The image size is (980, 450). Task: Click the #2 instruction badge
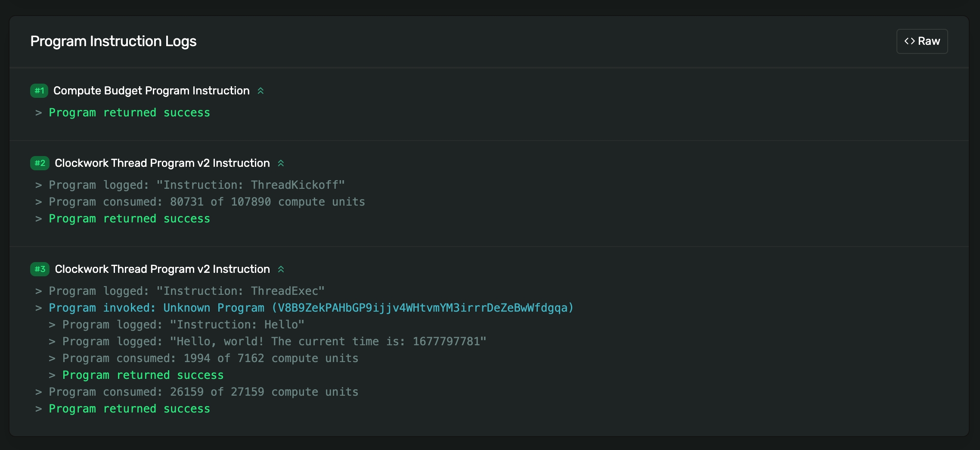coord(40,163)
